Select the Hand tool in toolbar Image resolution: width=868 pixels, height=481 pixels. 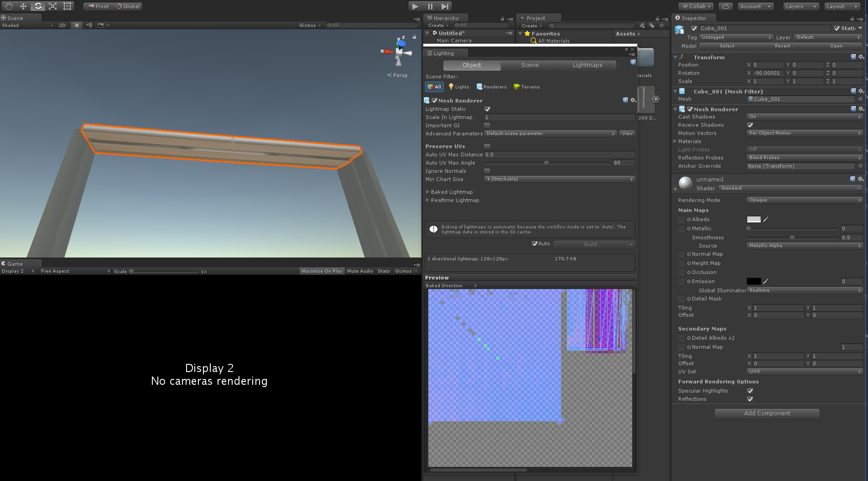pos(9,6)
